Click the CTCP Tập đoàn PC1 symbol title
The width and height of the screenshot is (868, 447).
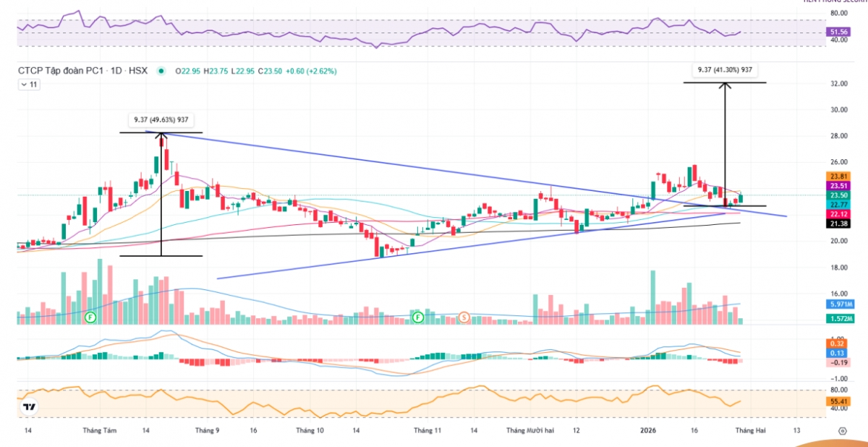click(x=63, y=71)
